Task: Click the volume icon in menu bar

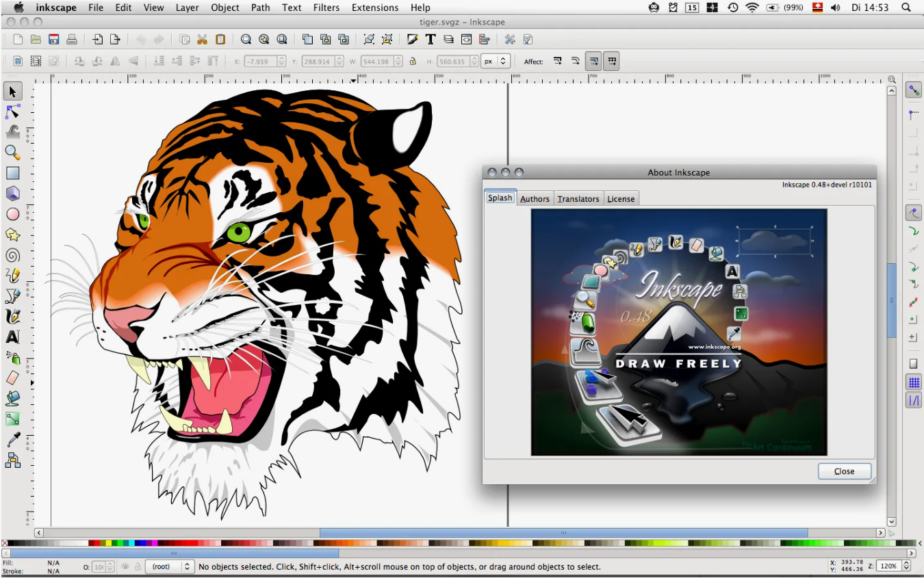Action: coord(835,8)
